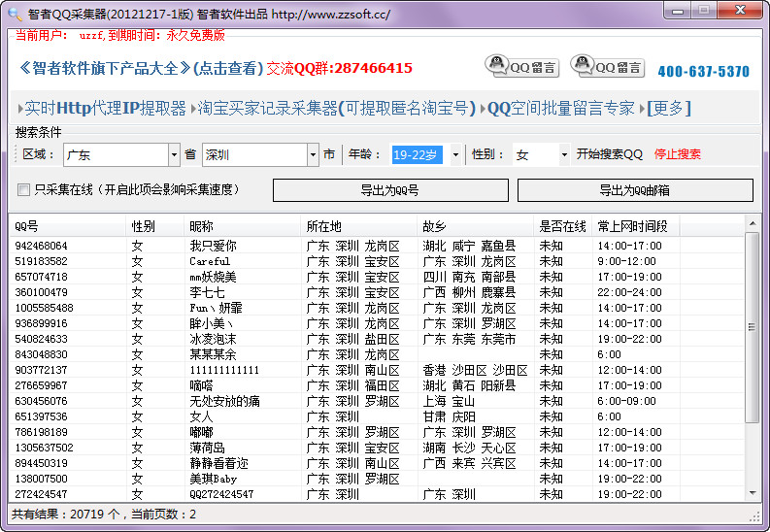
Task: Select row with QQ 657074718
Action: pyautogui.click(x=376, y=277)
